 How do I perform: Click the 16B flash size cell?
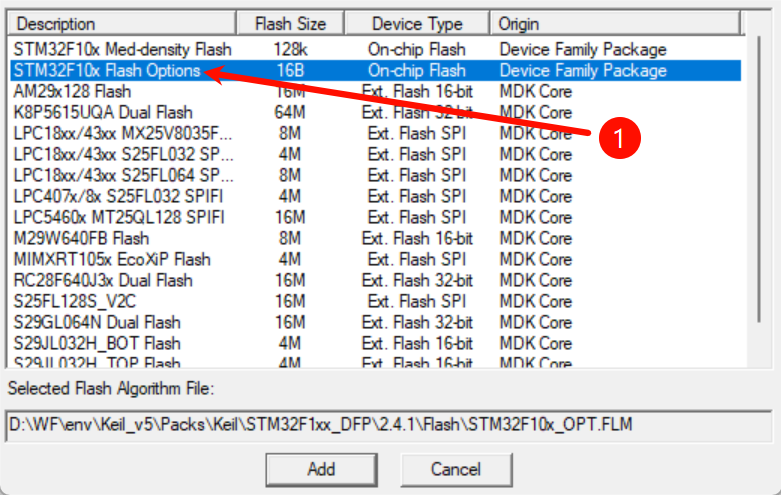point(290,70)
